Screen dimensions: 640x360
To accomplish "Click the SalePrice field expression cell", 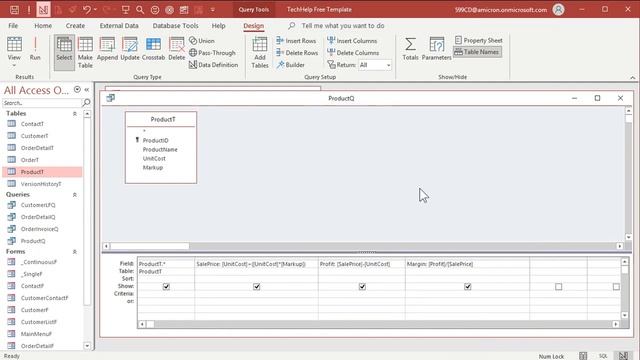I will [256, 264].
